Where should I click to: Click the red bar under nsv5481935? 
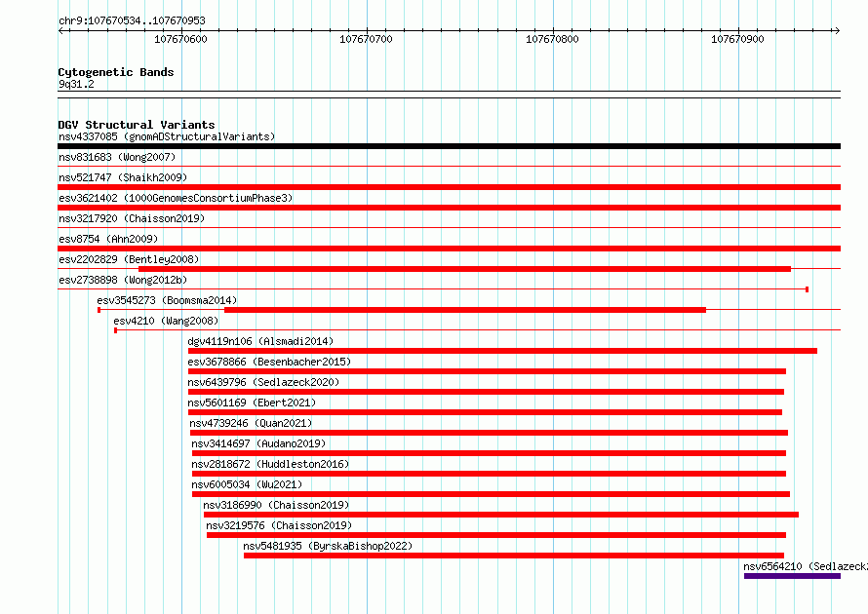pyautogui.click(x=514, y=556)
